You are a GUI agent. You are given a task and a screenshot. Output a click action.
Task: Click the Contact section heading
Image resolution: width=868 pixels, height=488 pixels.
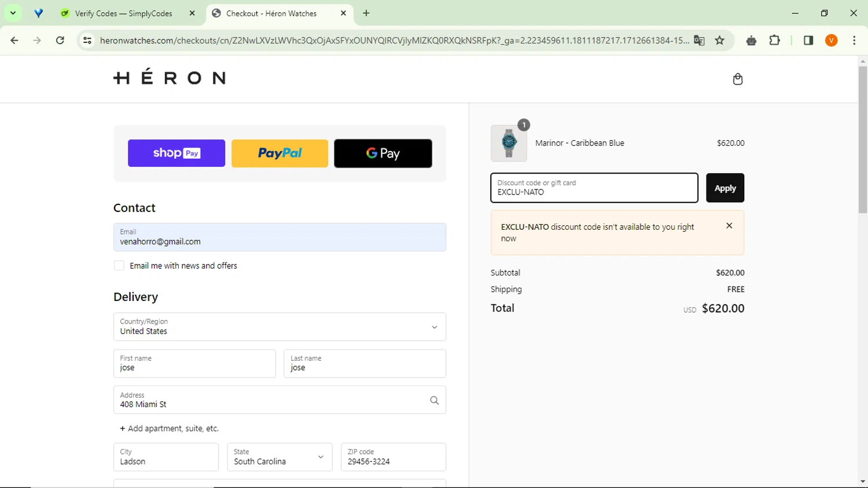point(134,208)
